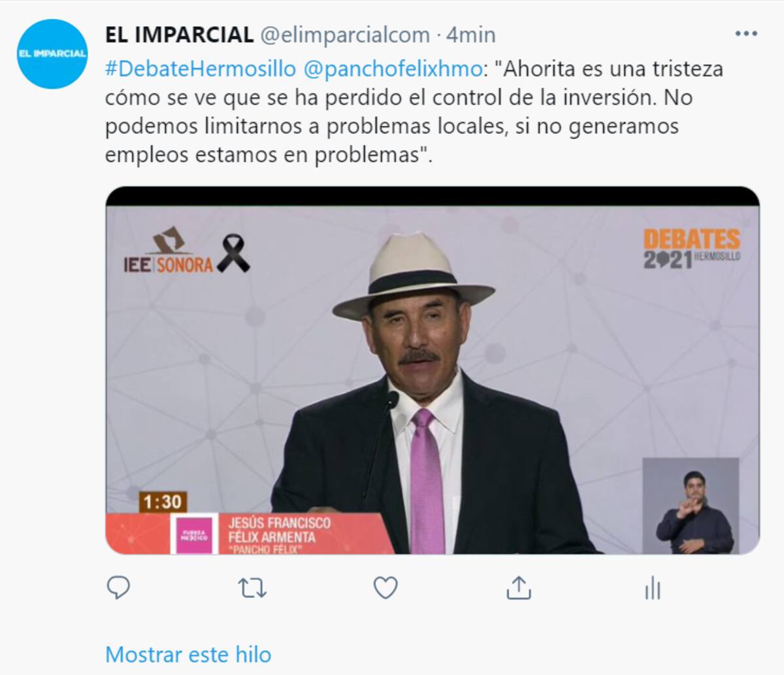Click the @elimparcialcom handle

[x=345, y=35]
